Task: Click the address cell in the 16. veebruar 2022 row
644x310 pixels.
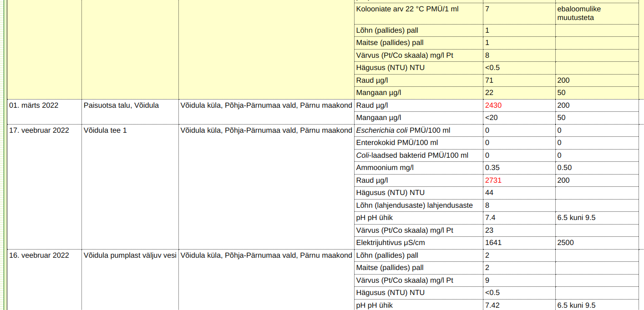Action: tap(266, 280)
